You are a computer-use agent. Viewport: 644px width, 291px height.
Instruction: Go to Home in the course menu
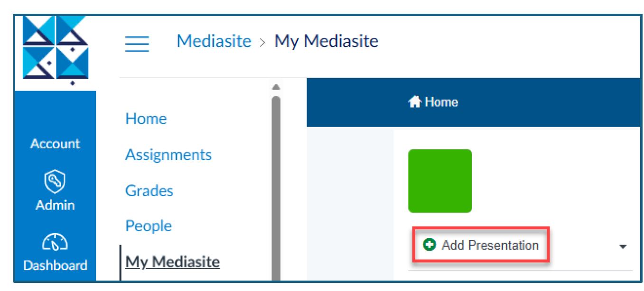point(146,118)
